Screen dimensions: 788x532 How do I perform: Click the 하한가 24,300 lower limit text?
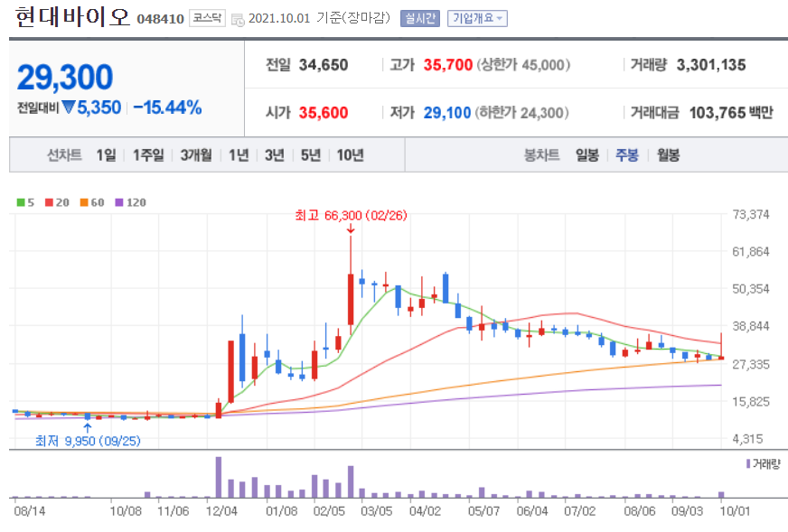point(522,113)
